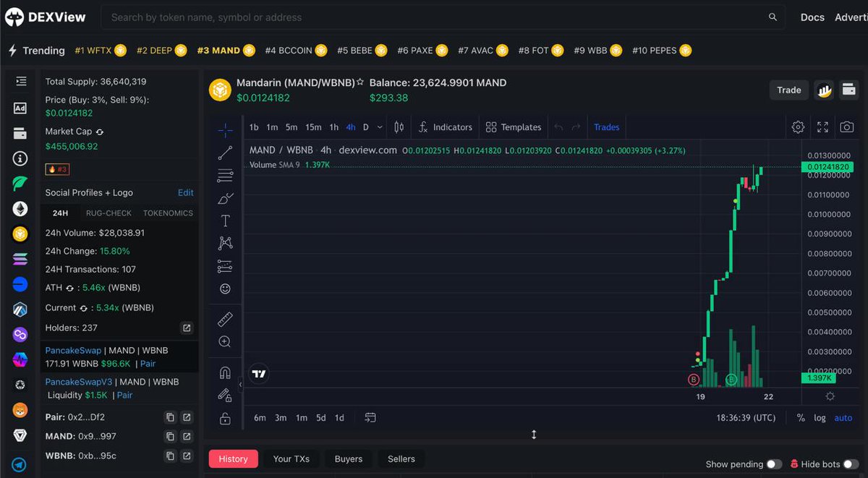Click the search magnifier icon
Image resolution: width=868 pixels, height=478 pixels.
coord(773,17)
